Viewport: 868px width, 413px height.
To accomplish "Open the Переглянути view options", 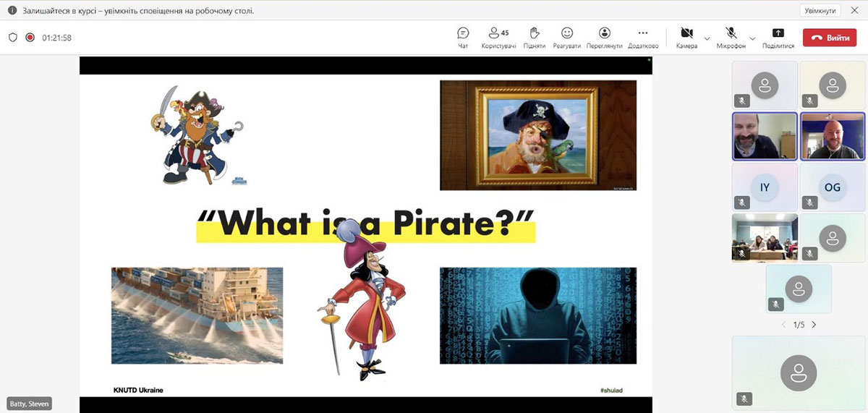I will click(x=605, y=38).
